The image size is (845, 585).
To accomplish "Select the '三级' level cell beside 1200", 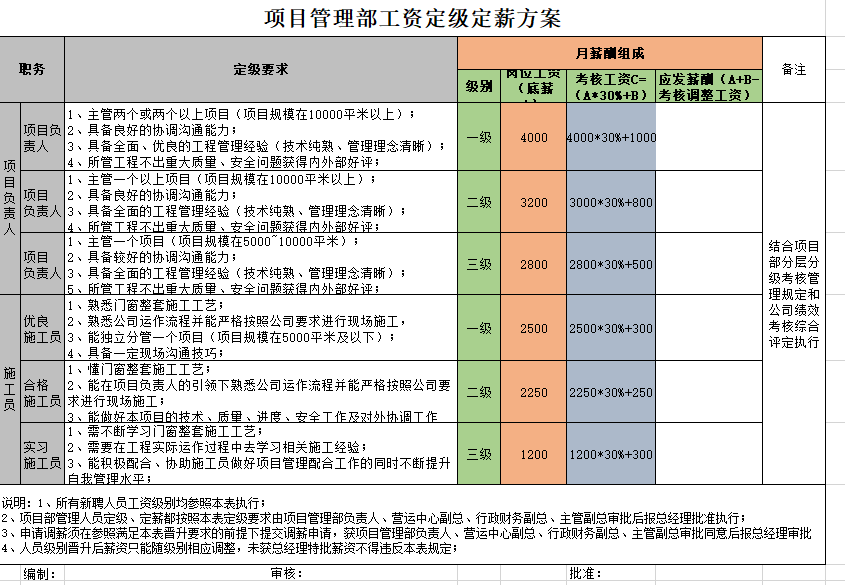I will point(479,454).
